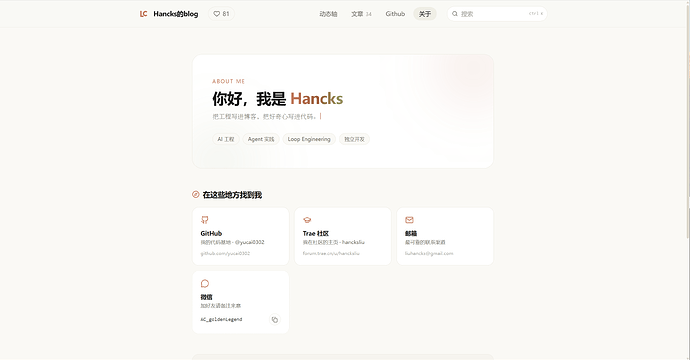
Task: Click the magnifier icon in search box
Action: coord(455,14)
